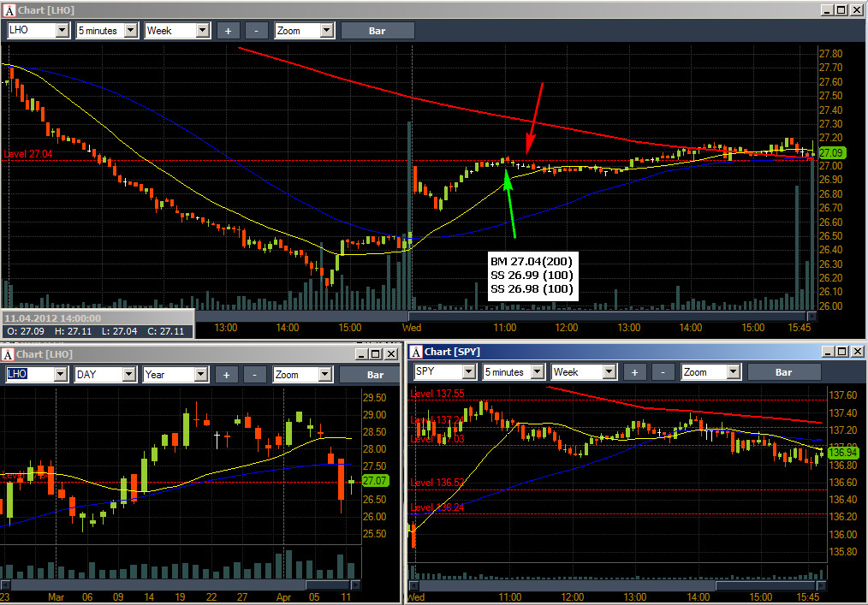Viewport: 868px width, 605px height.
Task: Click the Level 136.52 label in SPY chart
Action: pos(437,483)
